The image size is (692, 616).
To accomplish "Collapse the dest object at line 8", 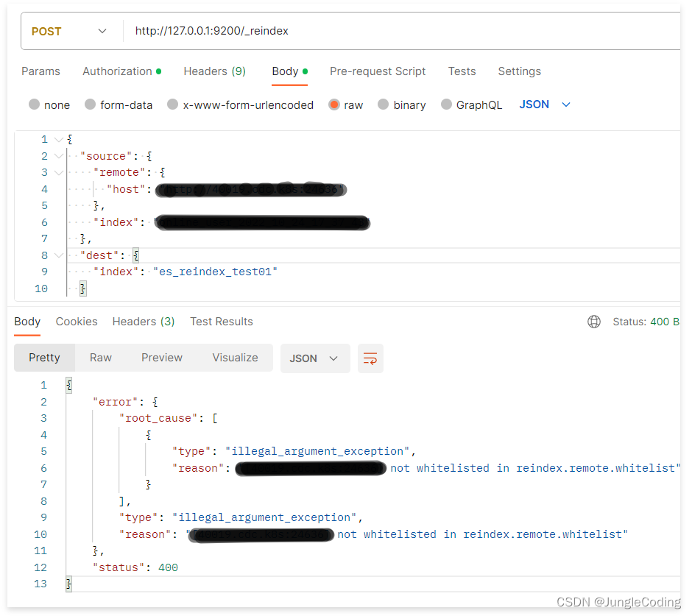I will [58, 255].
